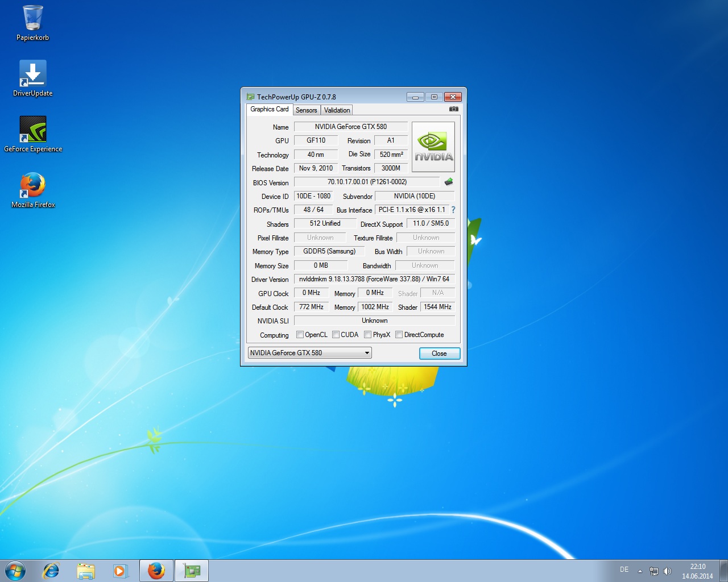Click the DirectX Support field 11.0 / SM5.0
Viewport: 728px width, 582px height.
pos(431,223)
